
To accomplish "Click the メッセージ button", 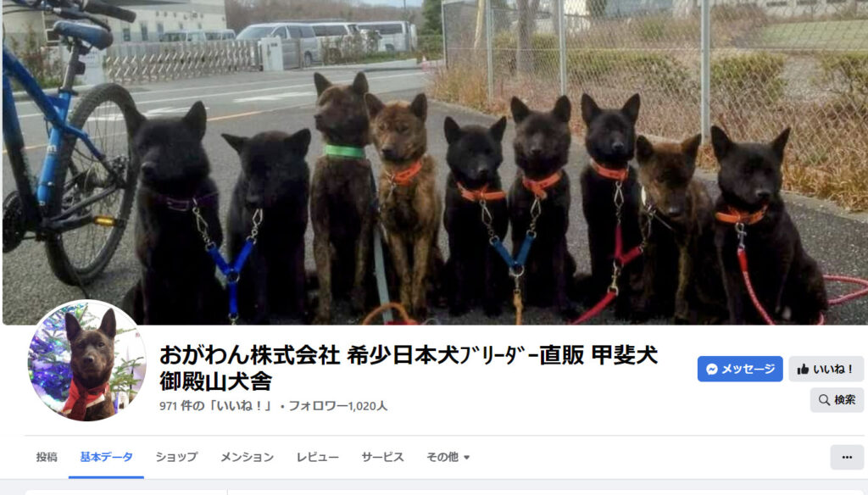I will (740, 369).
